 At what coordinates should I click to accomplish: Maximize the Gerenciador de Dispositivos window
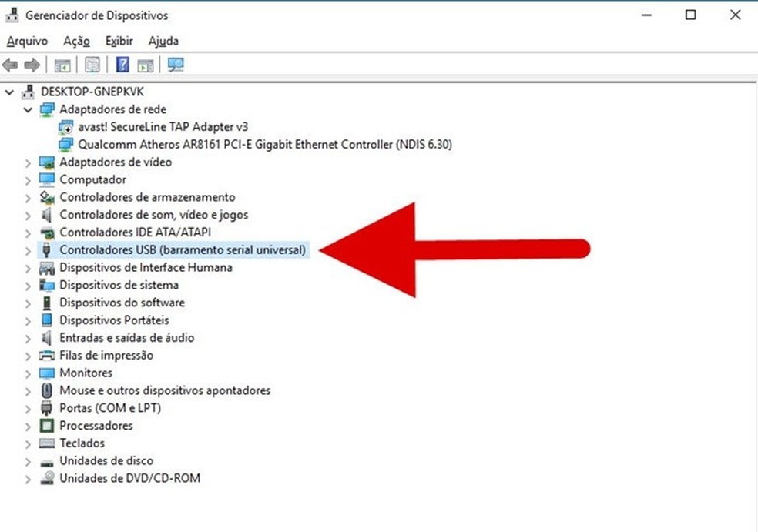691,15
